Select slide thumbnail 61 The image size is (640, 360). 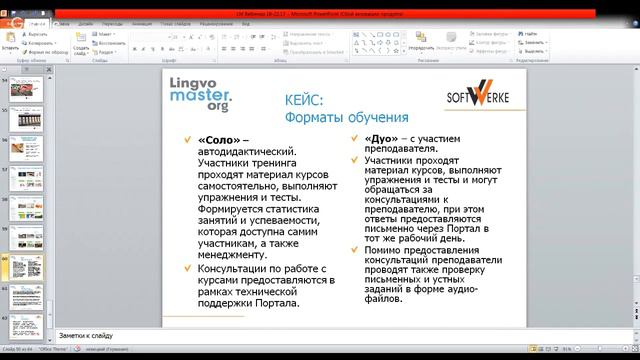(26, 297)
